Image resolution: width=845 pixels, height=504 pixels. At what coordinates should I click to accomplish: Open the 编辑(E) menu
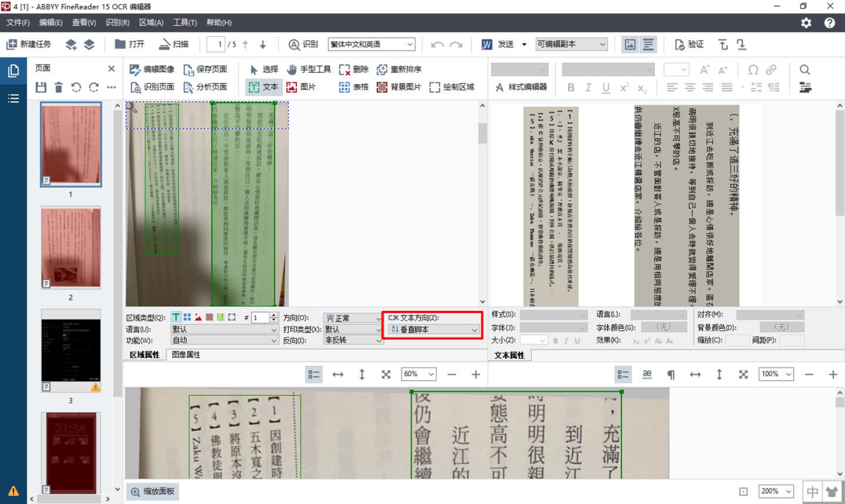point(51,23)
